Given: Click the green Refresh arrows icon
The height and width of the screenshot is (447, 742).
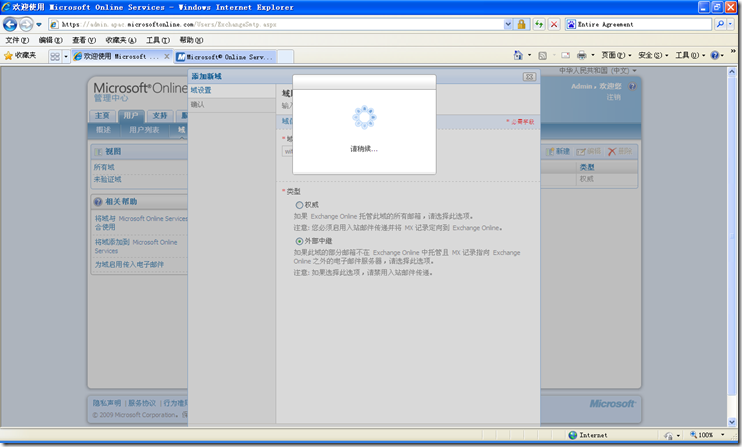Looking at the screenshot, I should click(x=539, y=24).
